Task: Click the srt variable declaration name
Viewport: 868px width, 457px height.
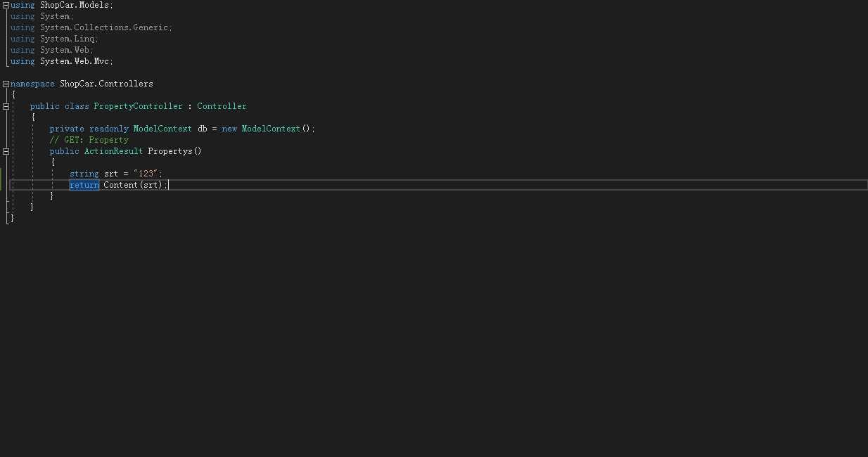Action: click(111, 174)
